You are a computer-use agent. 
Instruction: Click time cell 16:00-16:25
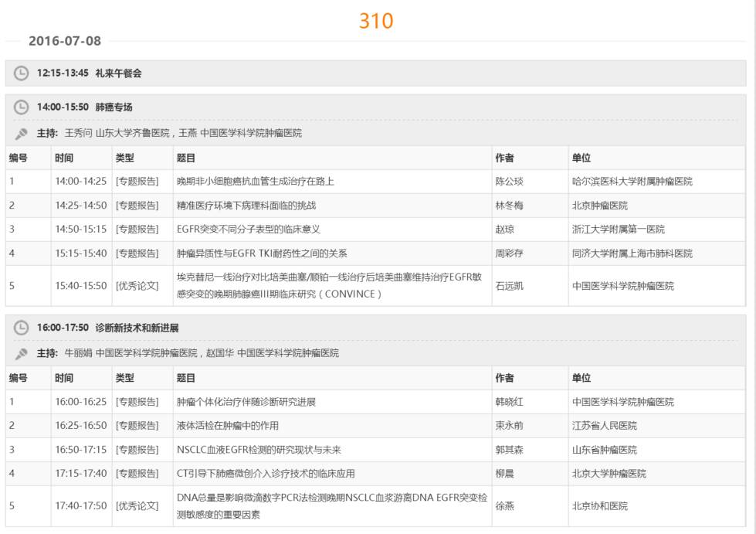[80, 402]
